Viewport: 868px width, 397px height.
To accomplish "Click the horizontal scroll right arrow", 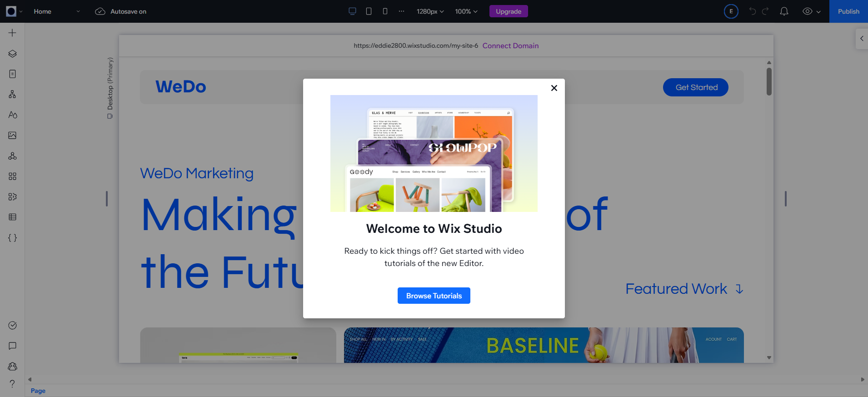I will pyautogui.click(x=863, y=379).
